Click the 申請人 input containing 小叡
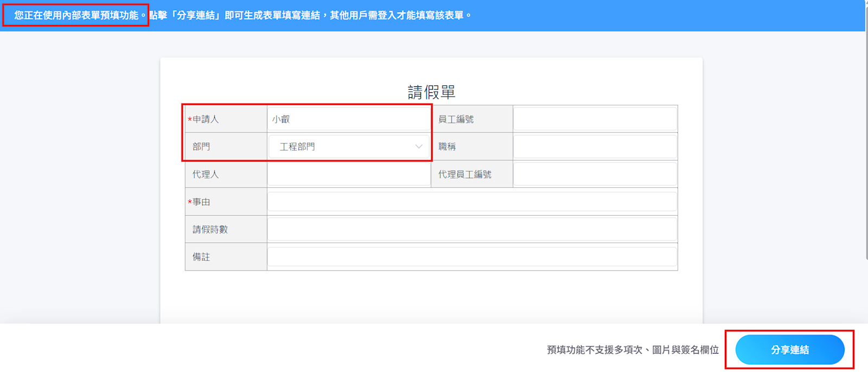This screenshot has width=868, height=372. 349,119
